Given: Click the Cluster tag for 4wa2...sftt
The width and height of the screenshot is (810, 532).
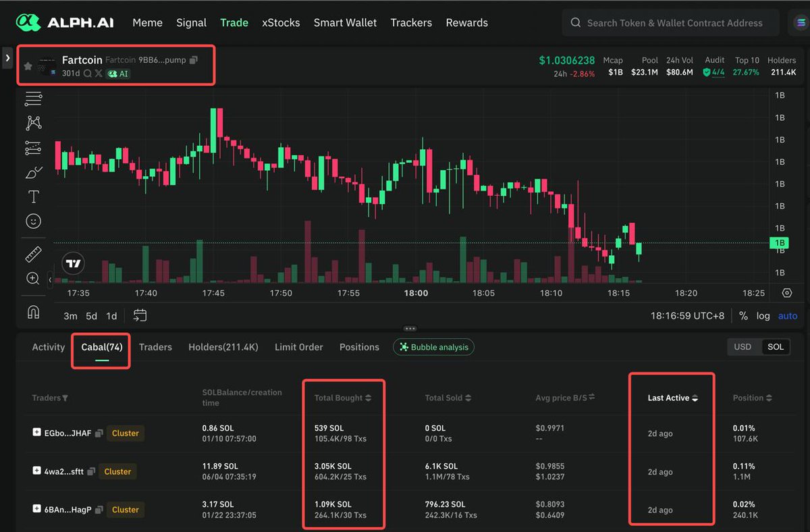Looking at the screenshot, I should 118,472.
